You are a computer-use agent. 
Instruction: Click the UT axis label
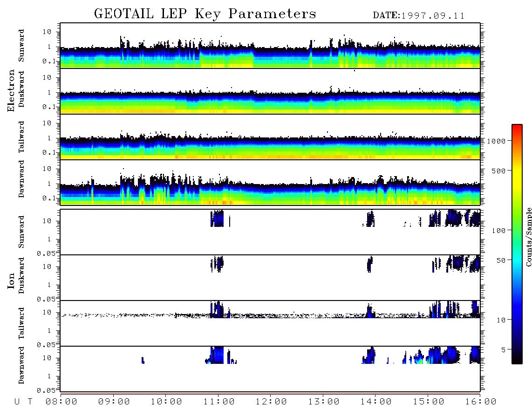[x=23, y=402]
